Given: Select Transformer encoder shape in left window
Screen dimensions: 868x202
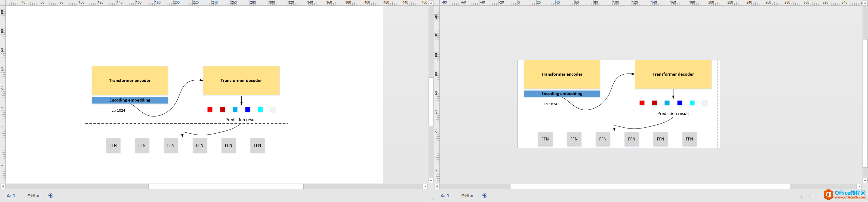Looking at the screenshot, I should [130, 81].
